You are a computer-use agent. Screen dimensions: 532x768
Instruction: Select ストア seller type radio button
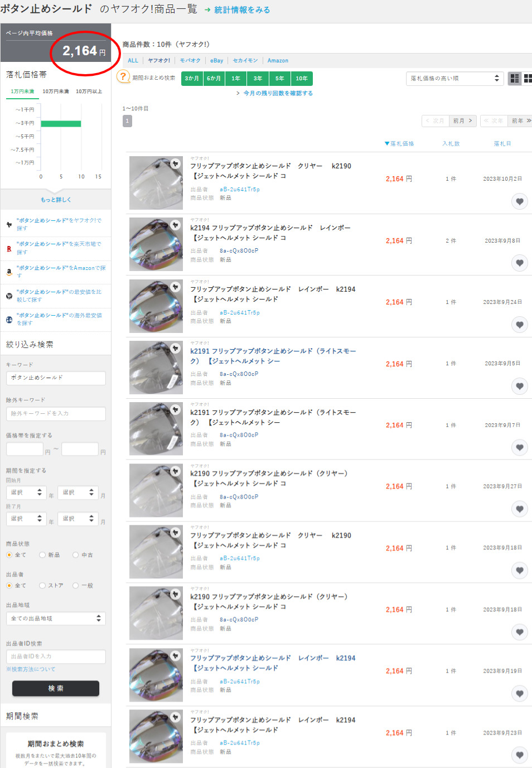coord(42,586)
